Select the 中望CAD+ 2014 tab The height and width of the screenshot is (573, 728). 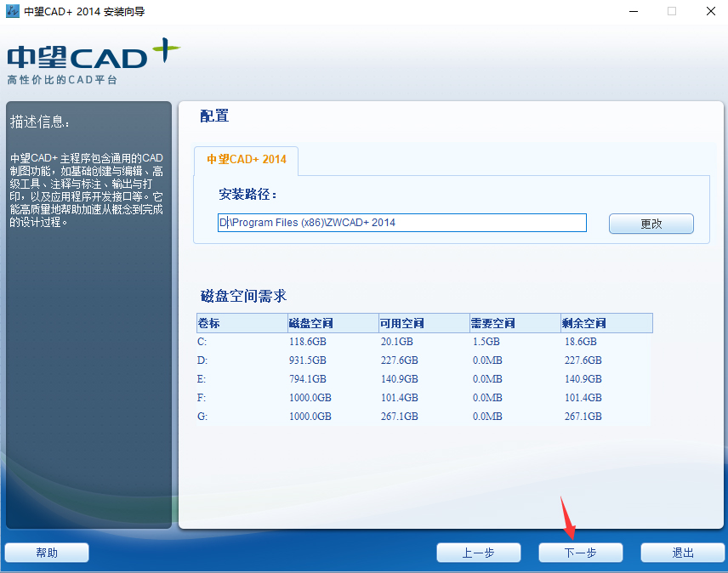tap(246, 160)
